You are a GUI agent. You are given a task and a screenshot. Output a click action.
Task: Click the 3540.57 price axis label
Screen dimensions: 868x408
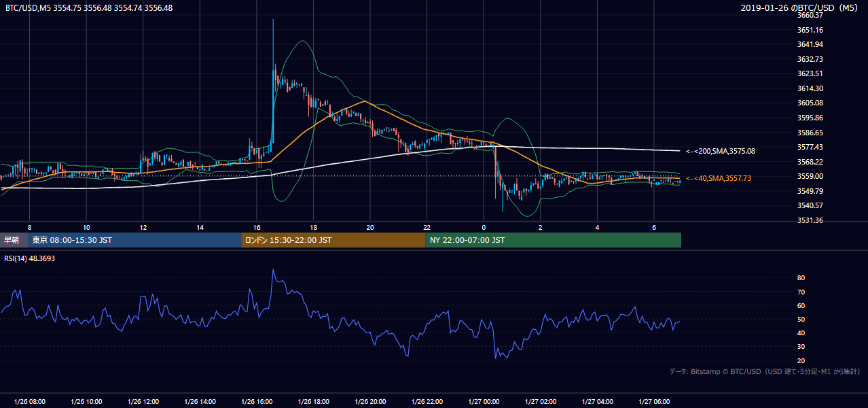(810, 205)
